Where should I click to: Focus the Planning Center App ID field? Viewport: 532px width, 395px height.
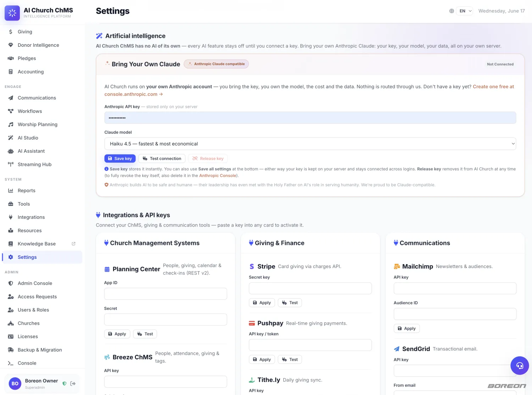tap(166, 294)
